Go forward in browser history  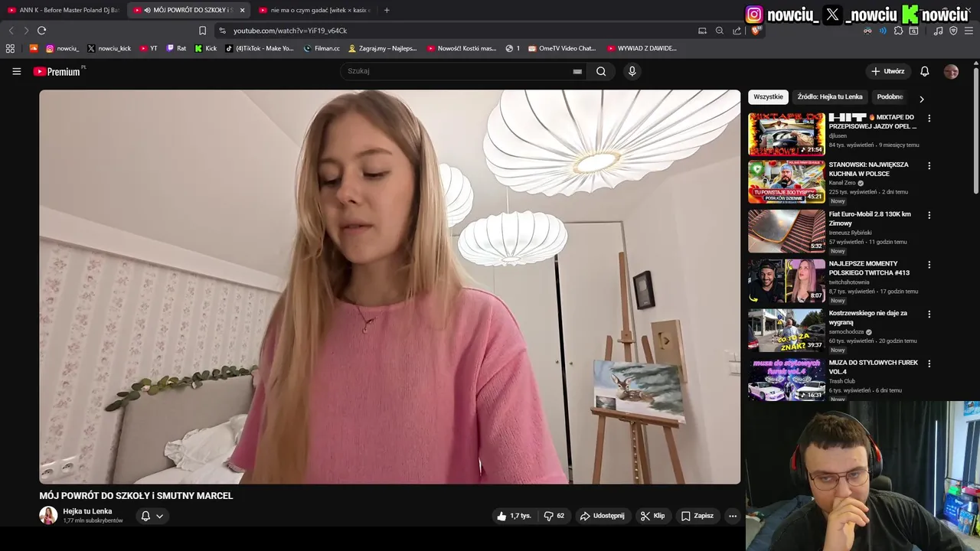click(x=26, y=31)
